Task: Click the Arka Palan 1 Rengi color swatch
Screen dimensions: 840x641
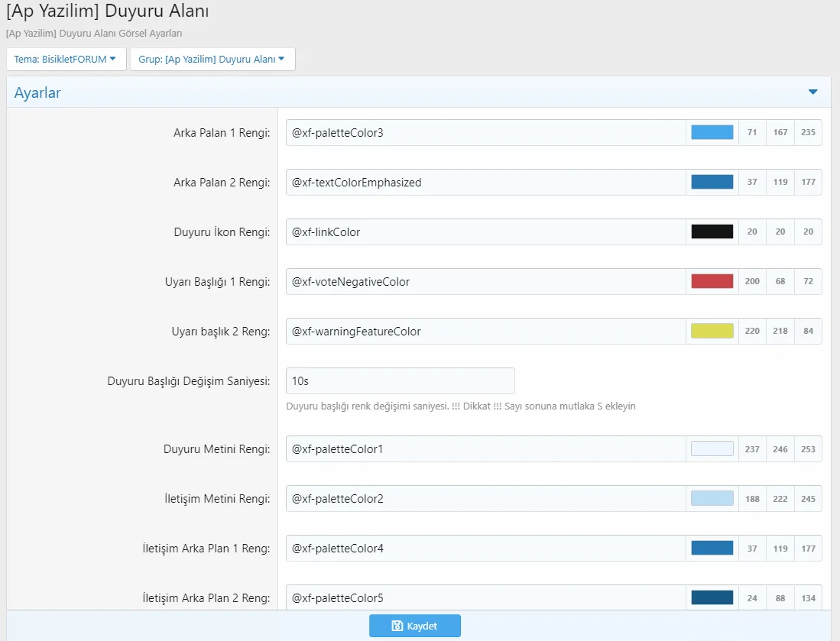Action: [712, 133]
